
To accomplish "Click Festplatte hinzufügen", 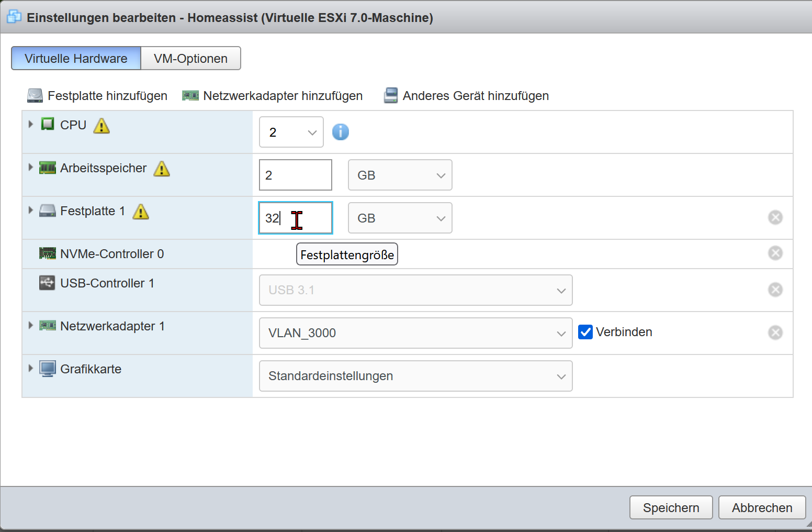I will pos(97,96).
